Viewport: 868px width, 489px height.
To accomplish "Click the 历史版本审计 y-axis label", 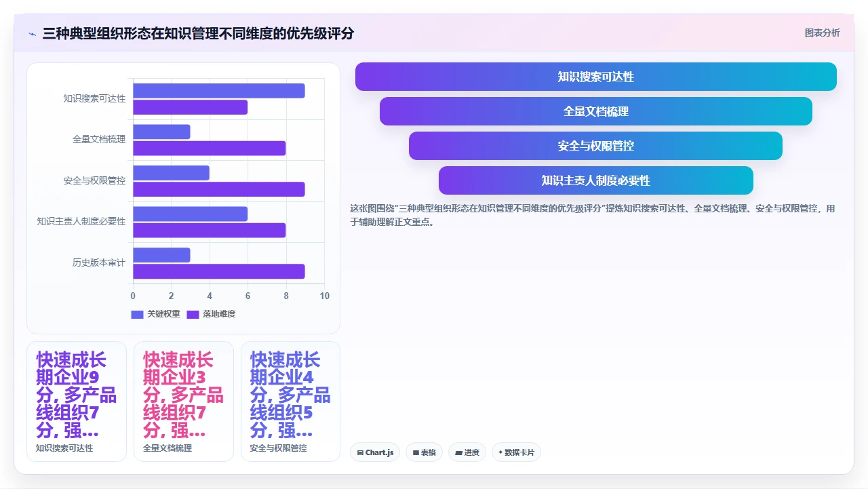I will tap(99, 262).
